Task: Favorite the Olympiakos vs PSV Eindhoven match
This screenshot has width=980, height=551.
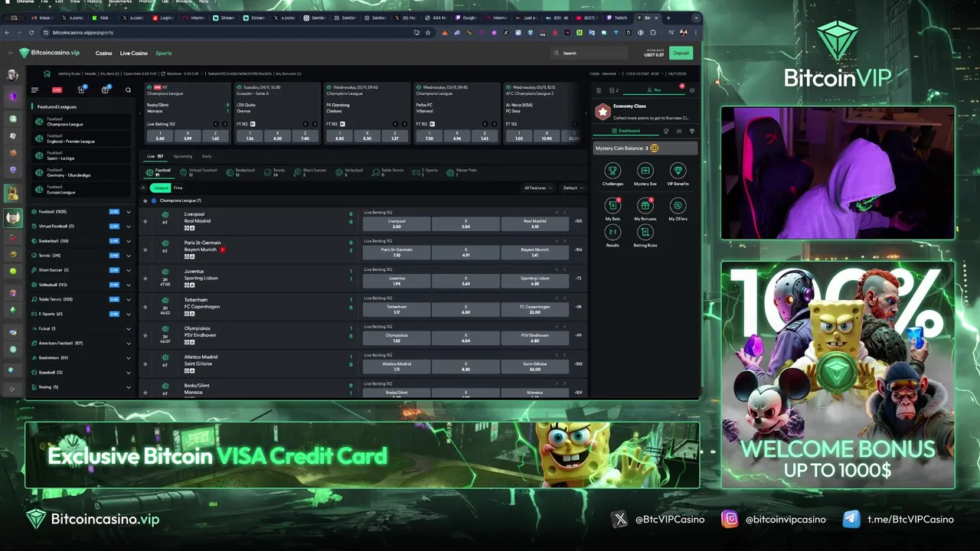Action: (x=145, y=335)
